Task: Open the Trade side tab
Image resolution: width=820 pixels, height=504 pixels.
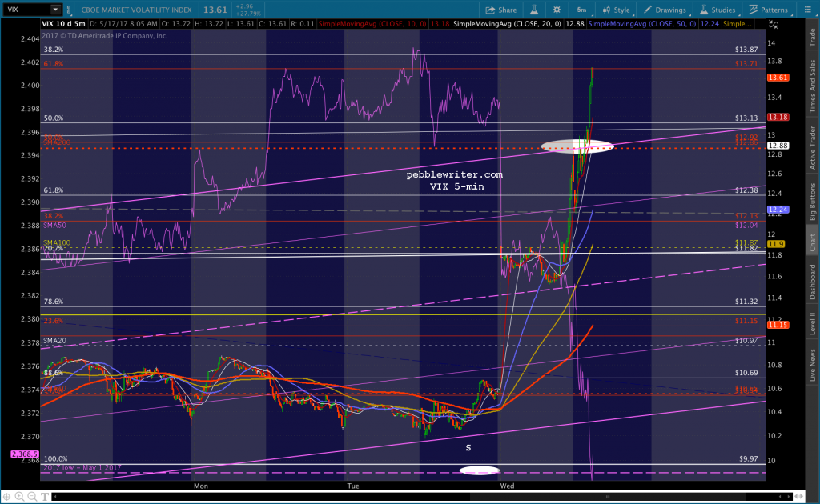Action: [813, 38]
